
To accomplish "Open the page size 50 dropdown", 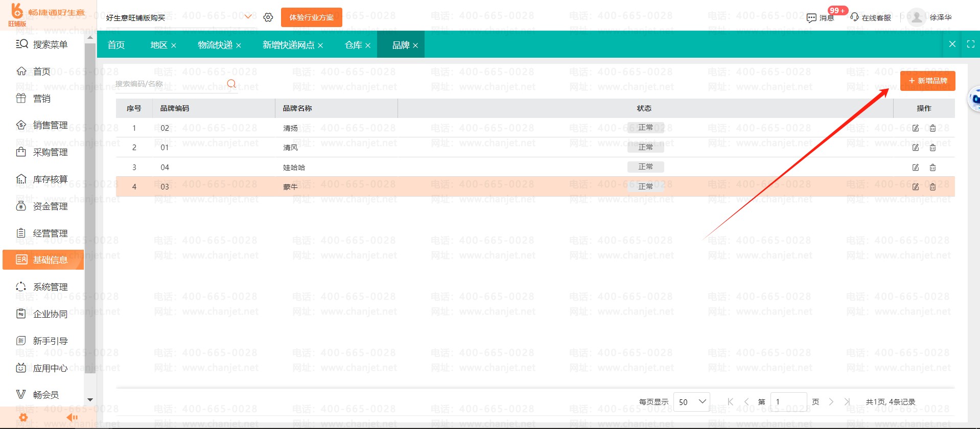I will click(x=692, y=402).
